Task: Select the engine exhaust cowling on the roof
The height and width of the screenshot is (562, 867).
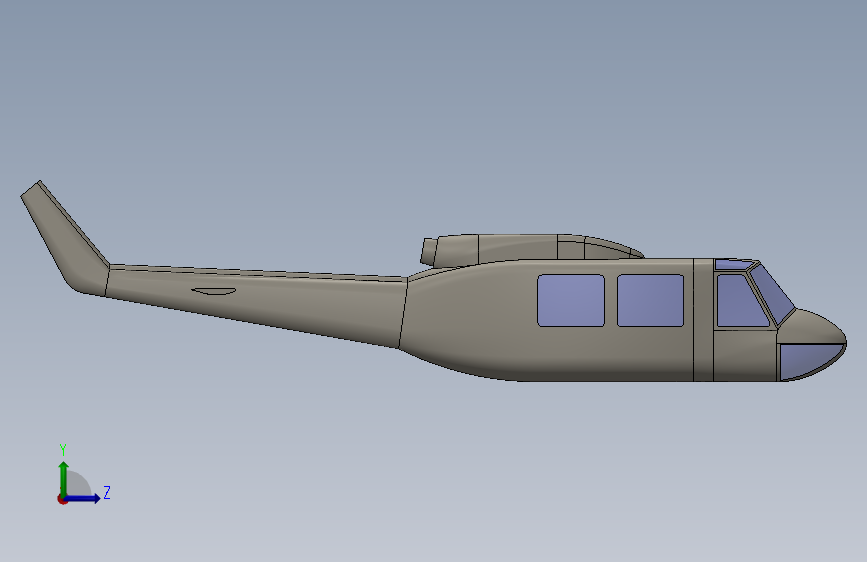Action: point(450,251)
